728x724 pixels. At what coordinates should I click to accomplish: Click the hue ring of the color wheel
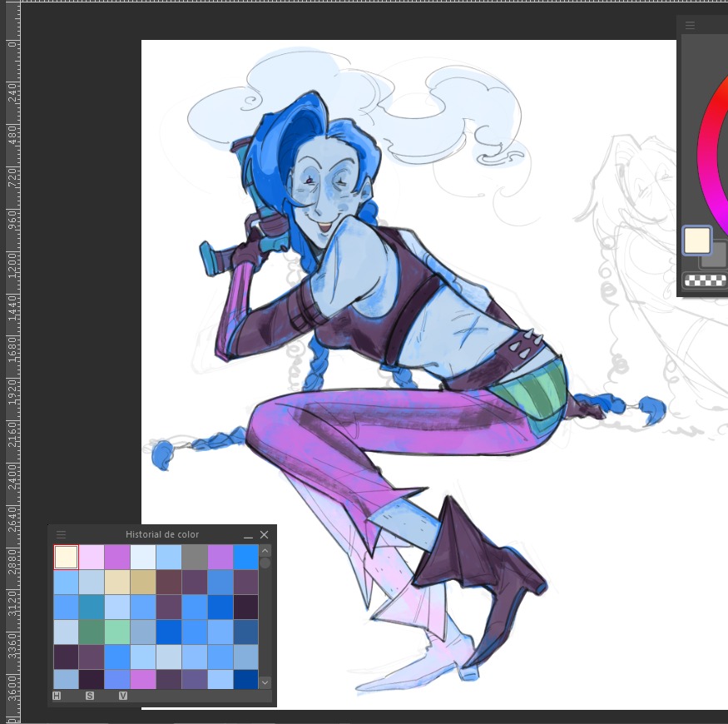[x=707, y=153]
